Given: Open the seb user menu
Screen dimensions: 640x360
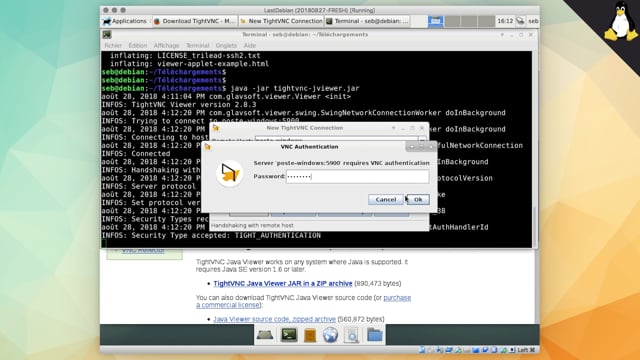Looking at the screenshot, I should (533, 21).
